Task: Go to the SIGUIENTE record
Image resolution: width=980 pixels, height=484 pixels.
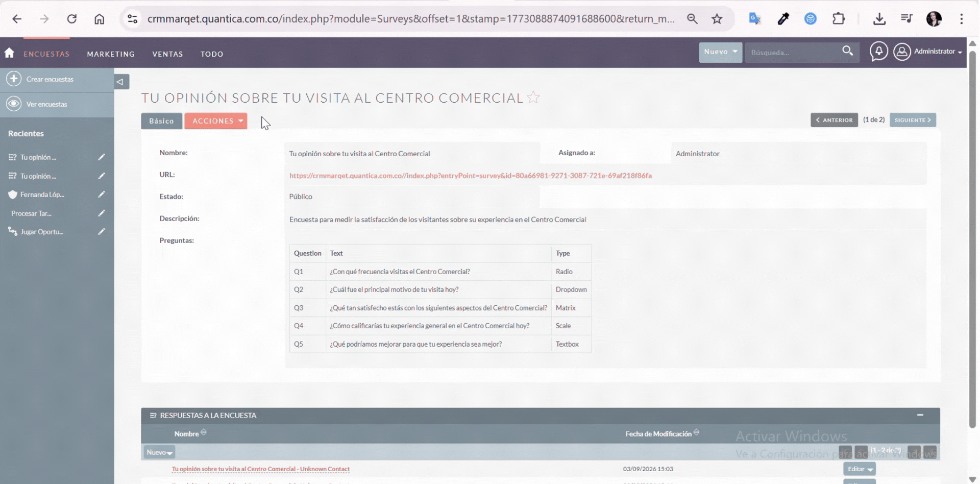Action: tap(912, 120)
